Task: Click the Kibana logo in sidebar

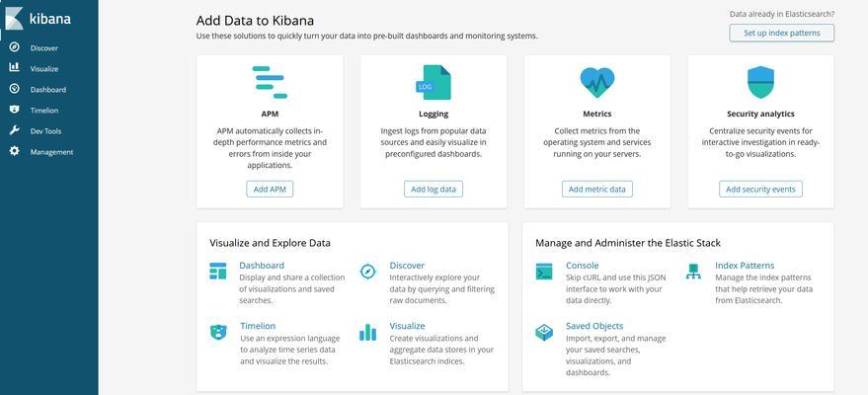Action: tap(15, 18)
